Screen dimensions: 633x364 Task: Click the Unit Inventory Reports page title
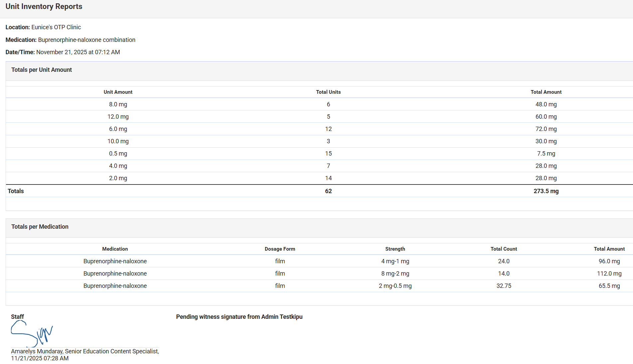click(44, 7)
